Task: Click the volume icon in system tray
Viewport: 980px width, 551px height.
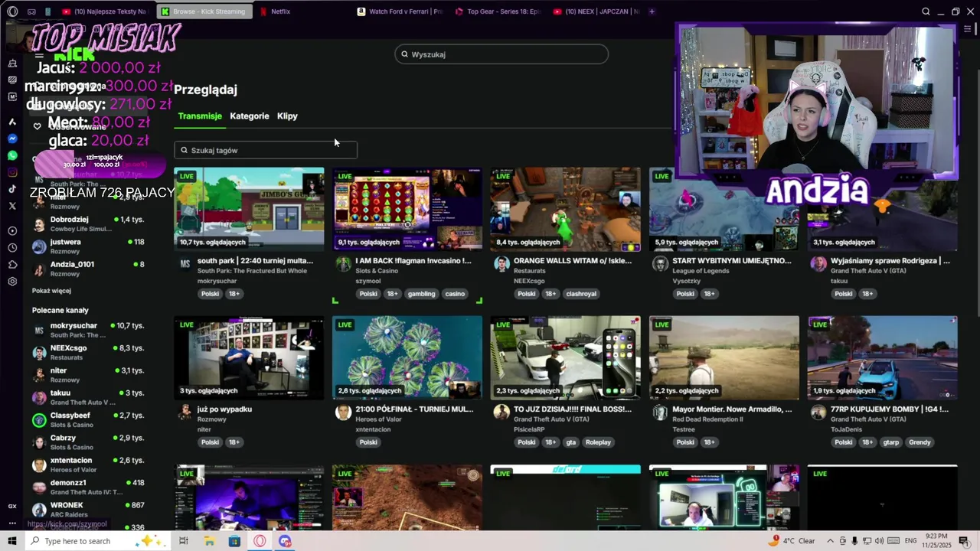Action: 880,541
